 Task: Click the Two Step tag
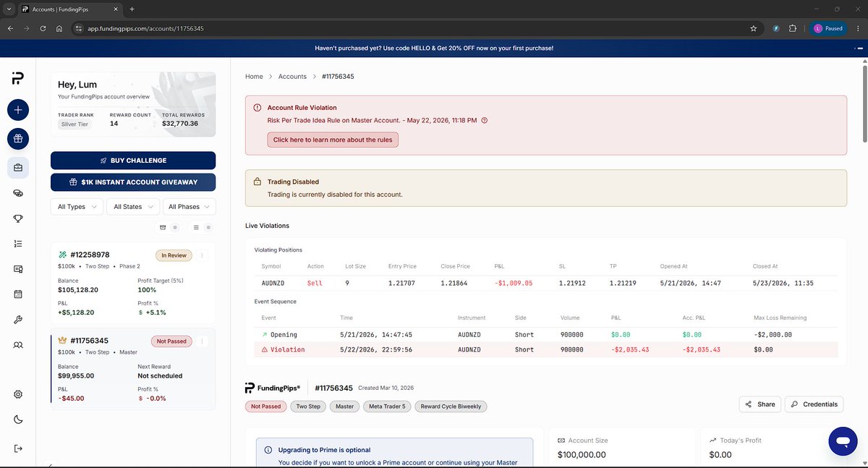(308, 407)
